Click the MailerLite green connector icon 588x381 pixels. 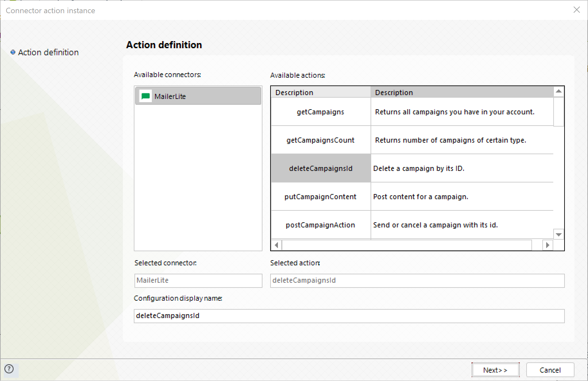coord(146,96)
